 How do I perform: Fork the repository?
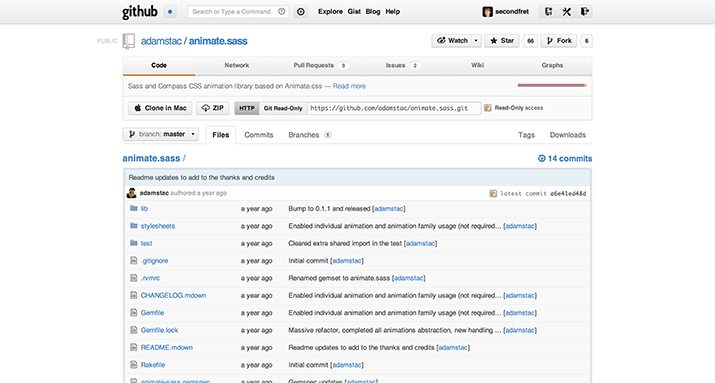pyautogui.click(x=559, y=41)
